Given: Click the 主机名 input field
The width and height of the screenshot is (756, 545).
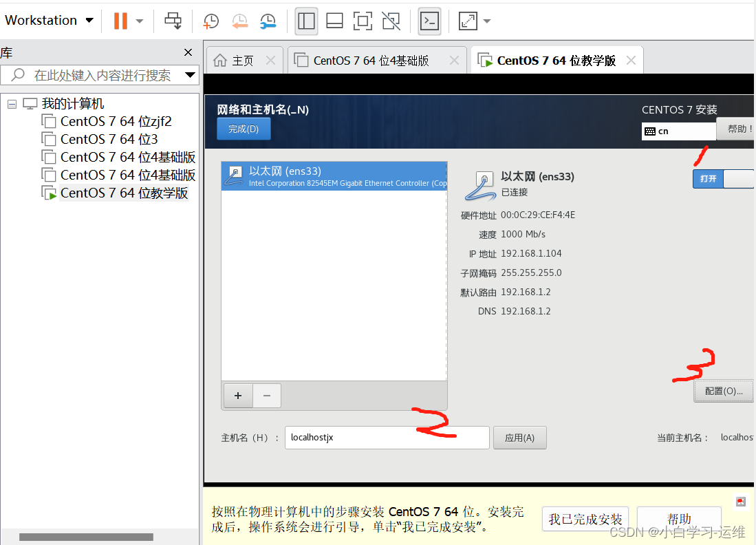Looking at the screenshot, I should (387, 438).
